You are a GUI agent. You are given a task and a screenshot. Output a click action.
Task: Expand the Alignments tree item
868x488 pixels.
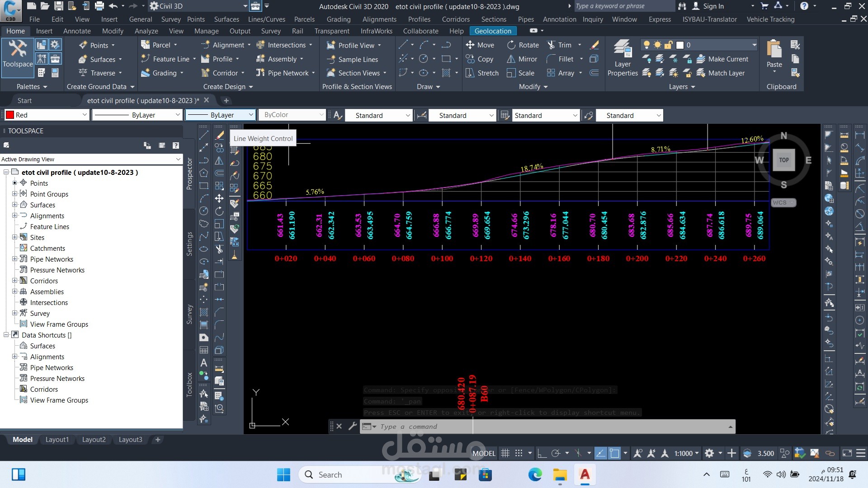click(15, 216)
